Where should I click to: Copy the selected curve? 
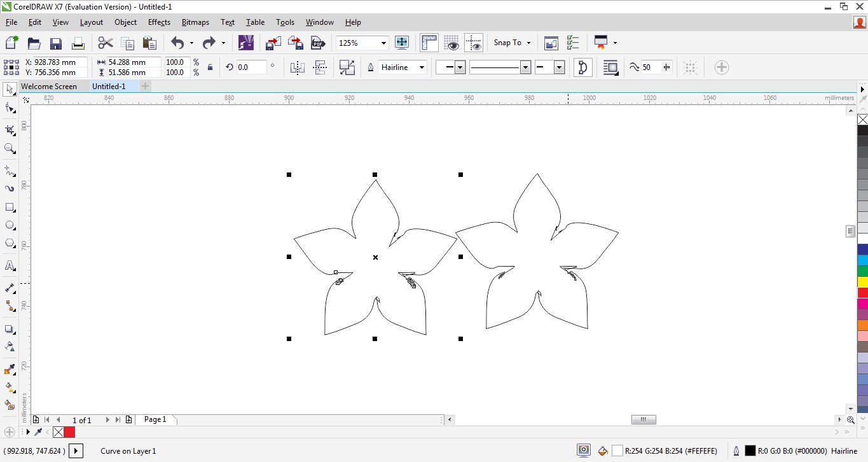click(128, 43)
